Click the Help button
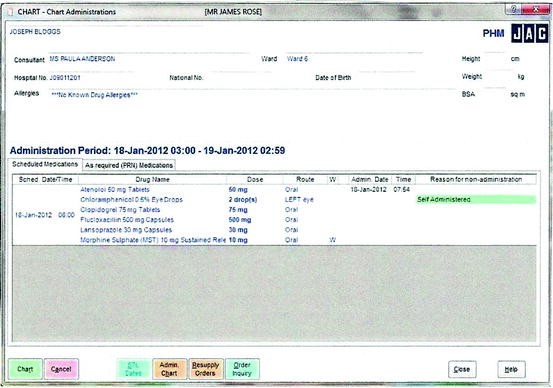The width and height of the screenshot is (553, 388). (511, 369)
